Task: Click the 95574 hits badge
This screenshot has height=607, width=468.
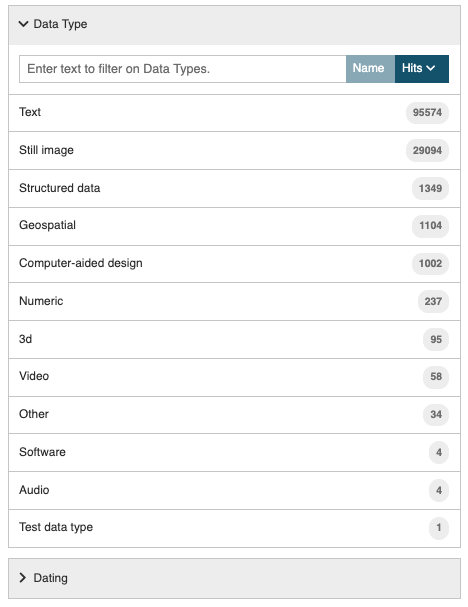Action: tap(427, 113)
